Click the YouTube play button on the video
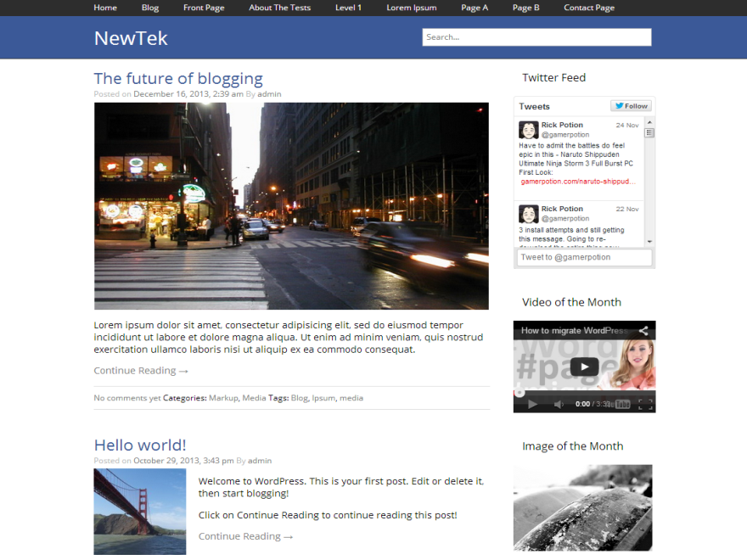The width and height of the screenshot is (747, 560). click(x=584, y=367)
